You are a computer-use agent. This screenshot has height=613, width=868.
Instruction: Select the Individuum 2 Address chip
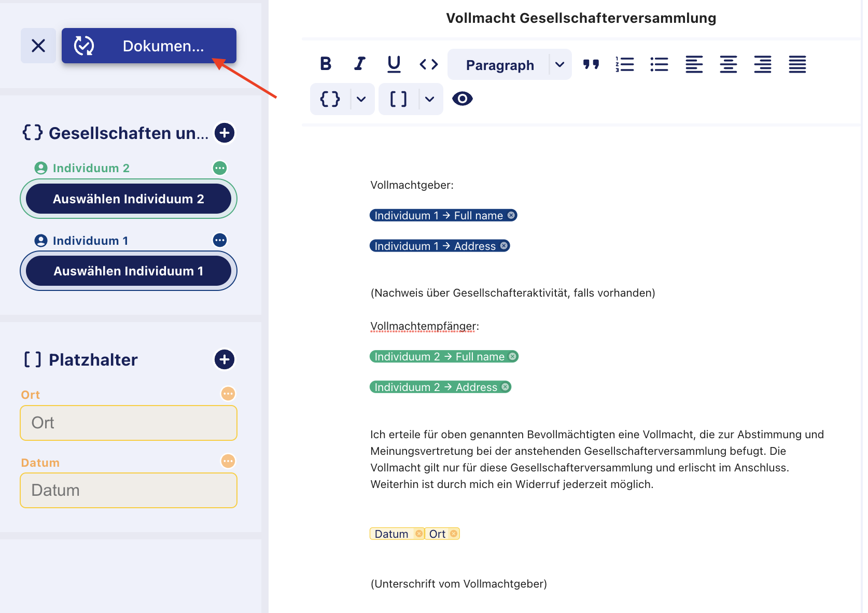[440, 387]
